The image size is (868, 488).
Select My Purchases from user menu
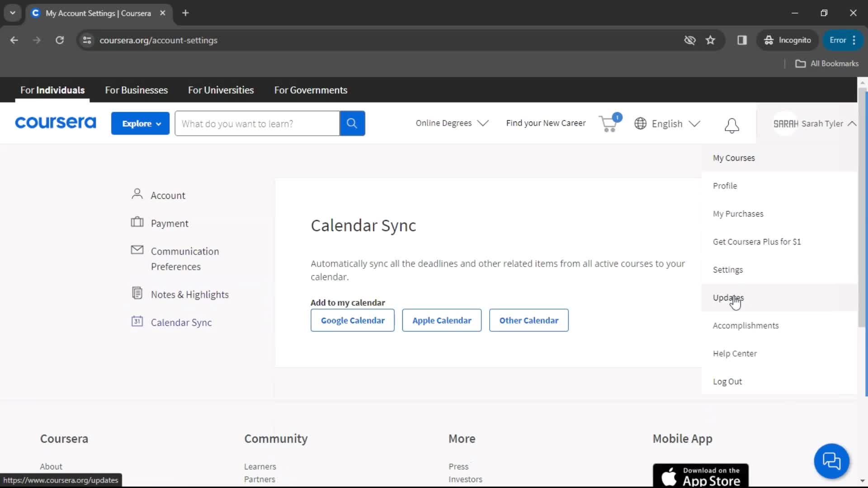pos(779,214)
